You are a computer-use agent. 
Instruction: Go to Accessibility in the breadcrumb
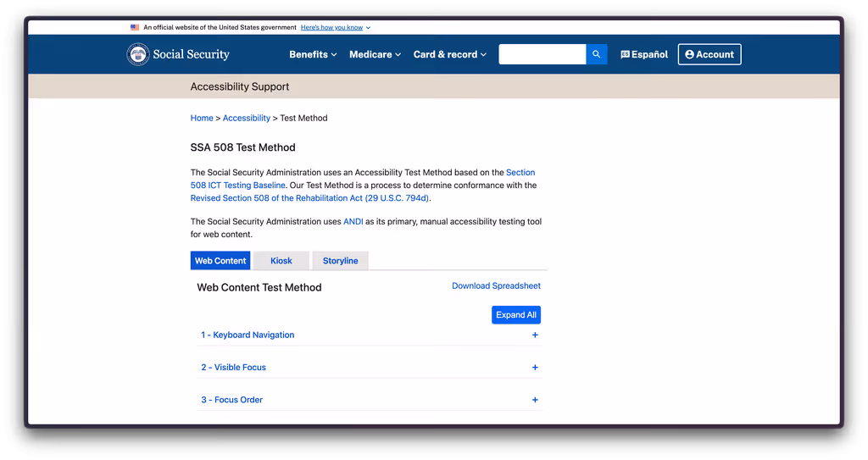pos(247,119)
